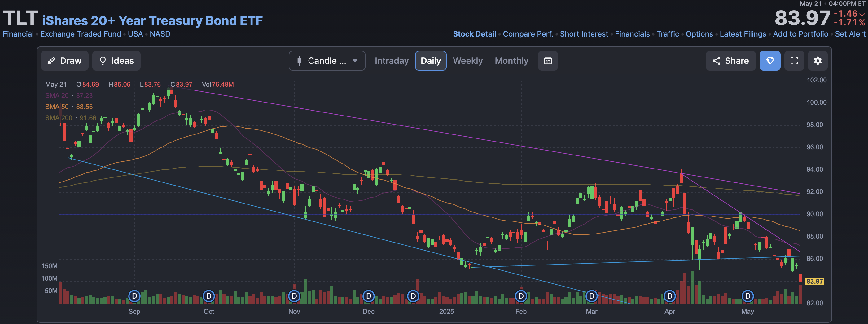Viewport: 868px width, 324px height.
Task: Open chart settings gear icon
Action: pyautogui.click(x=818, y=61)
